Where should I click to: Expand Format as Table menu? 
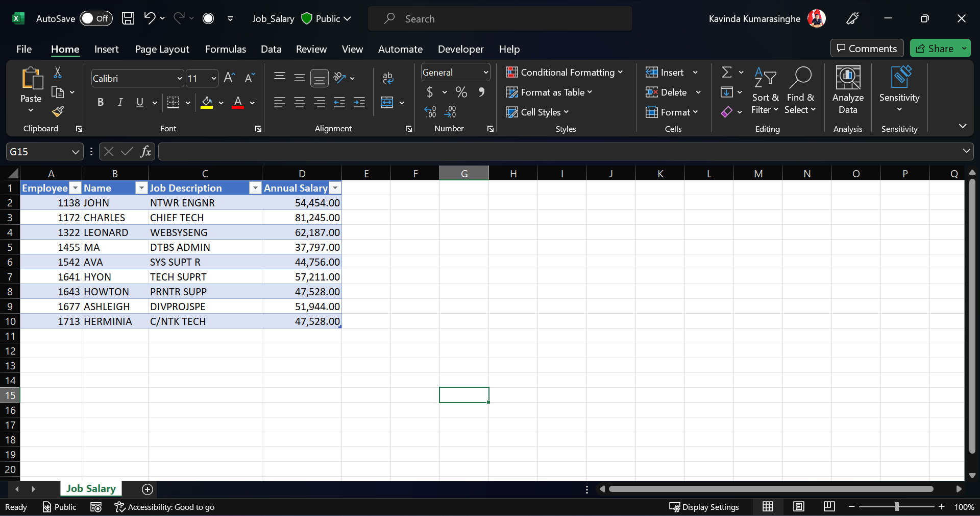(x=549, y=92)
